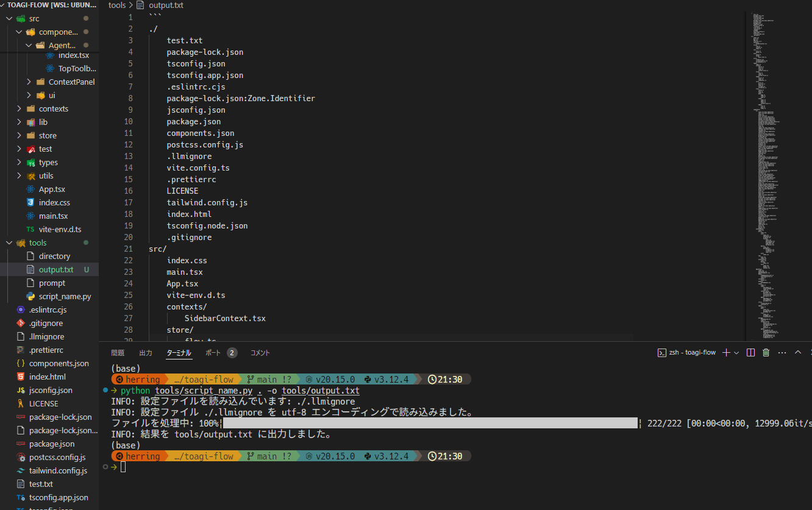The width and height of the screenshot is (812, 510).
Task: Click line number 21 in the gutter
Action: 128,249
